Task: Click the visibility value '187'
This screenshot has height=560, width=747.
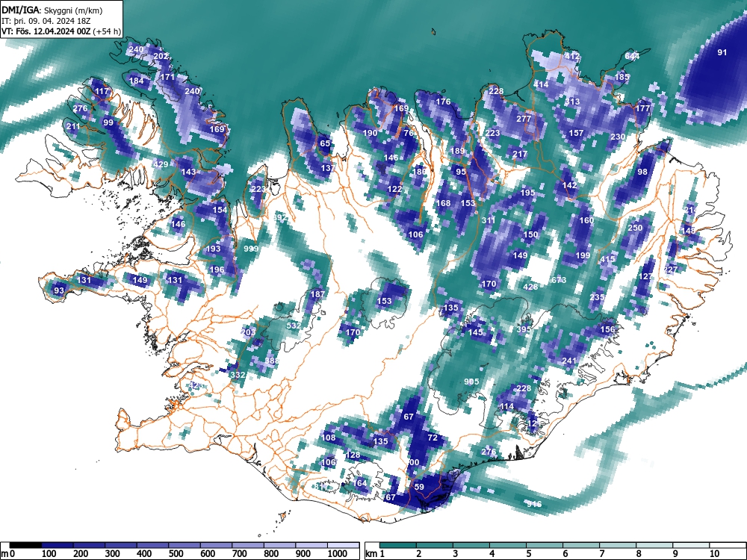Action: [x=317, y=294]
